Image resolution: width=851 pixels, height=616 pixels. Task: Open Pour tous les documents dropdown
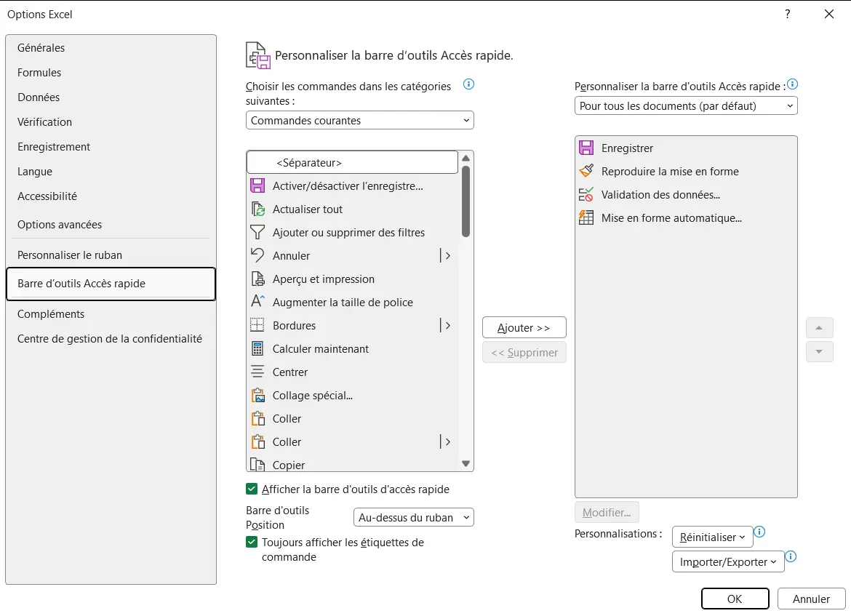coord(686,106)
